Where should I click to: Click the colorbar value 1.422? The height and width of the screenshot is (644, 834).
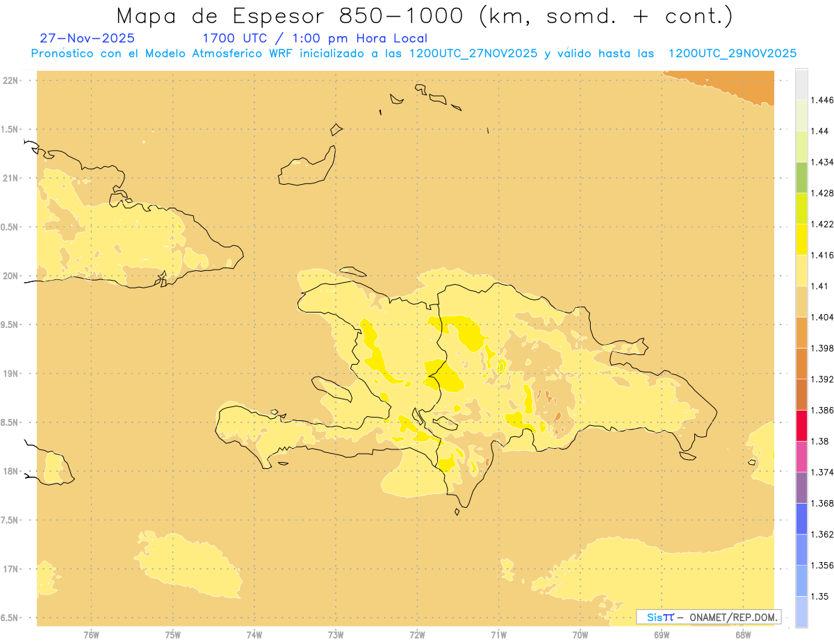coord(822,224)
